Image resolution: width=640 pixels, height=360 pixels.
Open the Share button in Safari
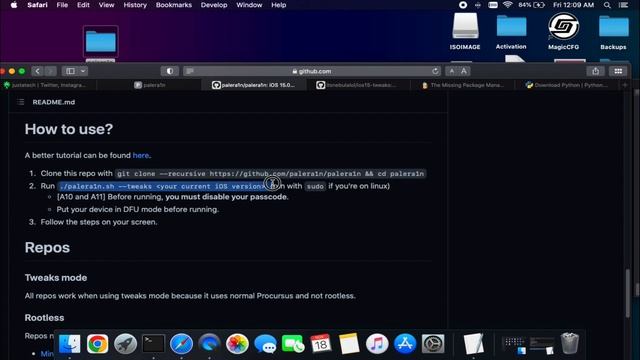coord(596,71)
